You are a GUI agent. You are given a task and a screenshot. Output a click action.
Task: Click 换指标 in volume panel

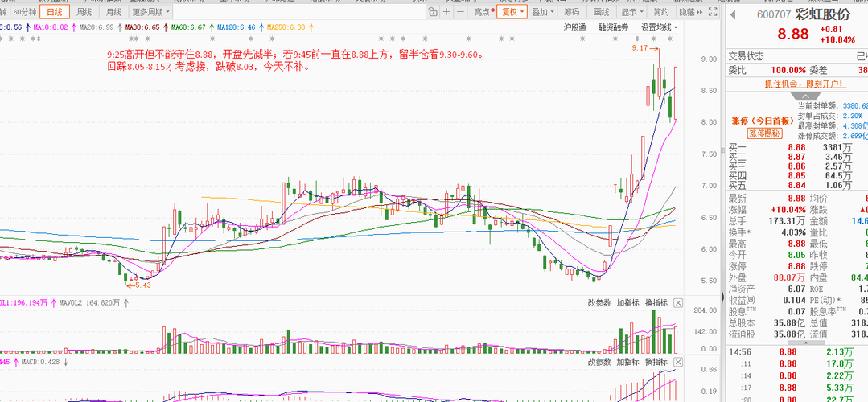[656, 303]
